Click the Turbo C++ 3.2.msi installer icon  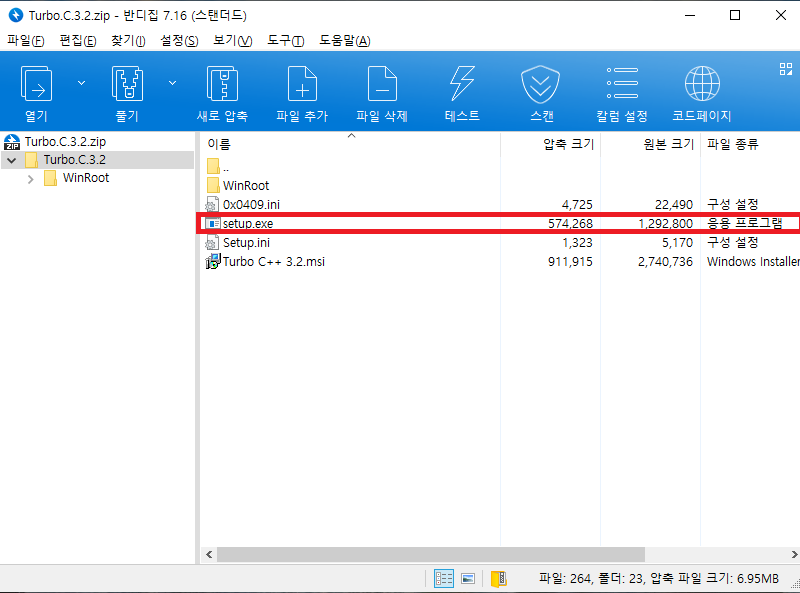(x=213, y=261)
